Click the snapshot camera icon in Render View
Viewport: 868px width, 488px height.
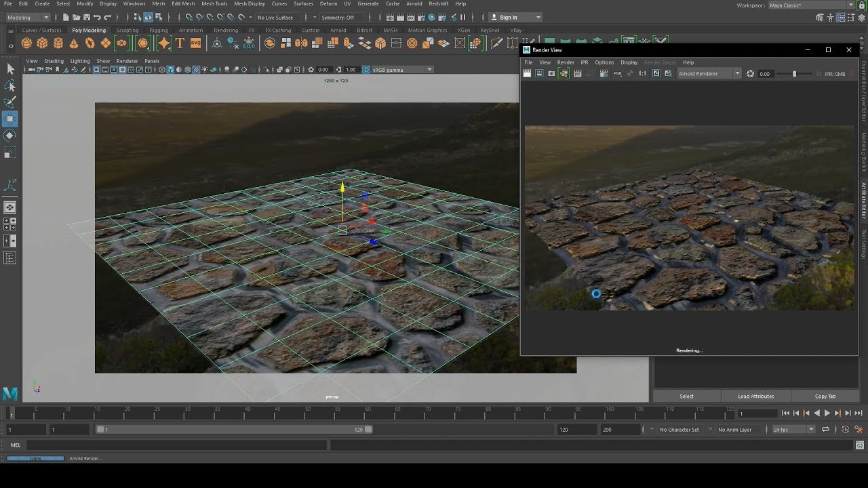click(551, 73)
